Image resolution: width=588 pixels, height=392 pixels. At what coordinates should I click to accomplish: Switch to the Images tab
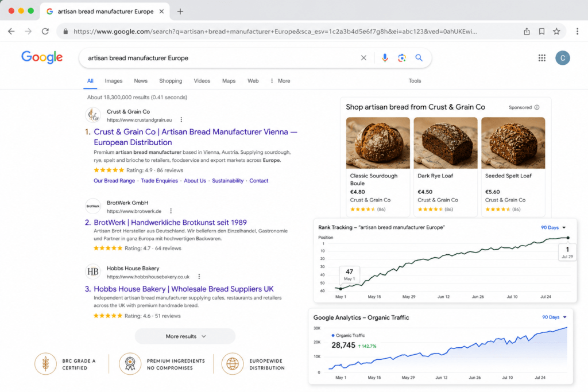coord(114,81)
